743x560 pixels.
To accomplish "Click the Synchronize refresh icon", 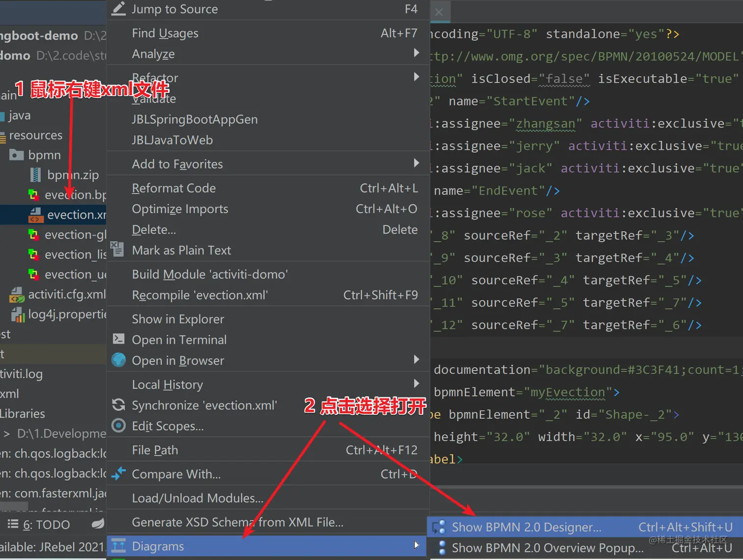I will point(118,405).
